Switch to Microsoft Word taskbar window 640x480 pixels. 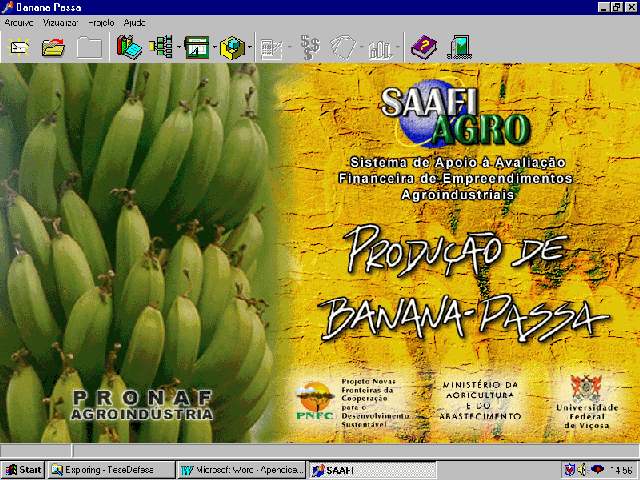point(242,470)
